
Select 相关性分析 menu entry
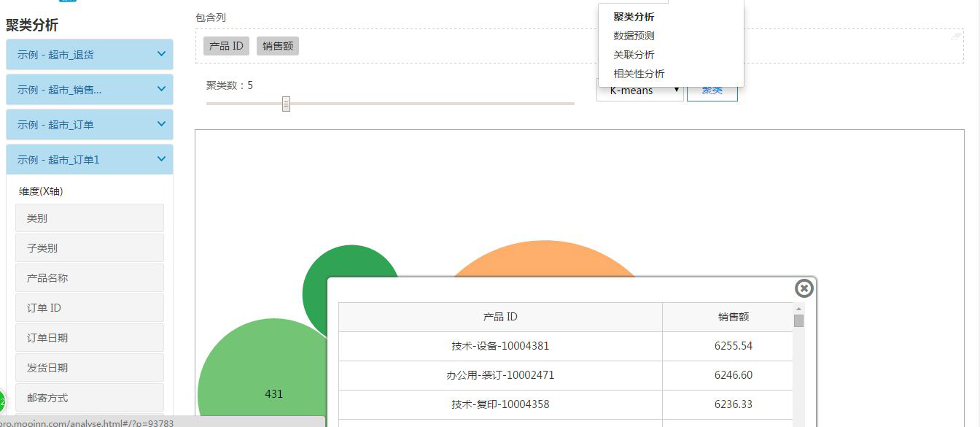coord(637,73)
